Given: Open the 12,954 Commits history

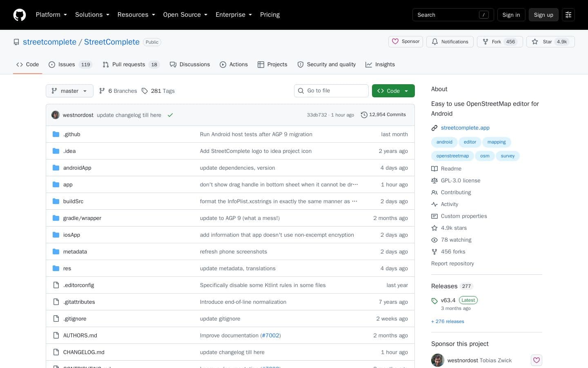Looking at the screenshot, I should [383, 115].
